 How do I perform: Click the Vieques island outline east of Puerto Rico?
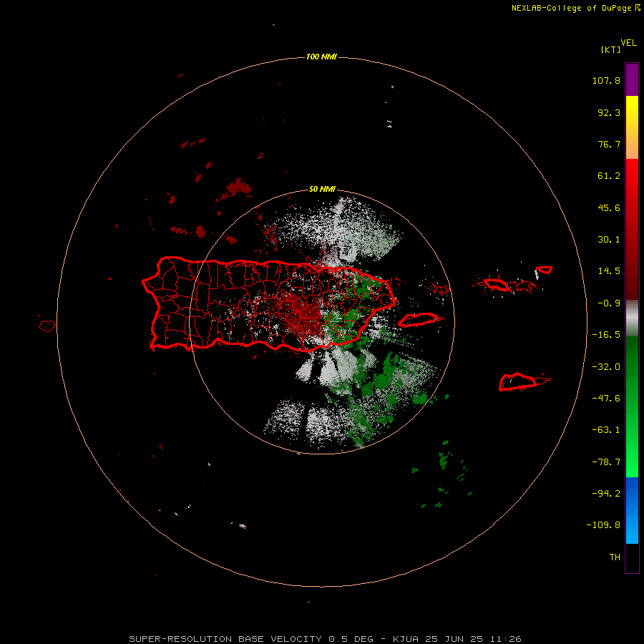pyautogui.click(x=419, y=320)
